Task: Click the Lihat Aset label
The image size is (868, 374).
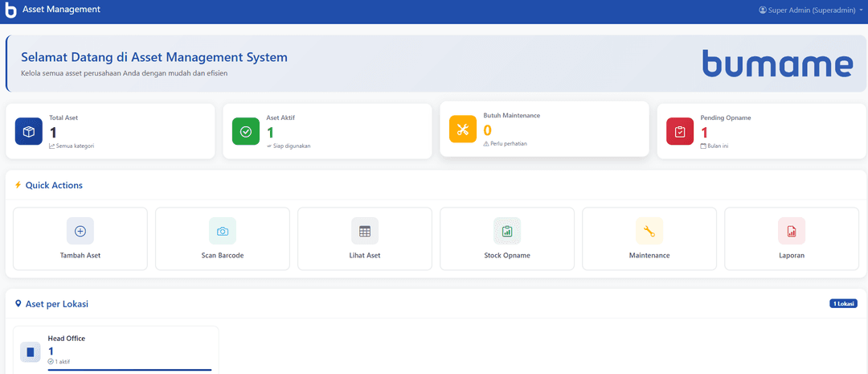Action: click(365, 256)
